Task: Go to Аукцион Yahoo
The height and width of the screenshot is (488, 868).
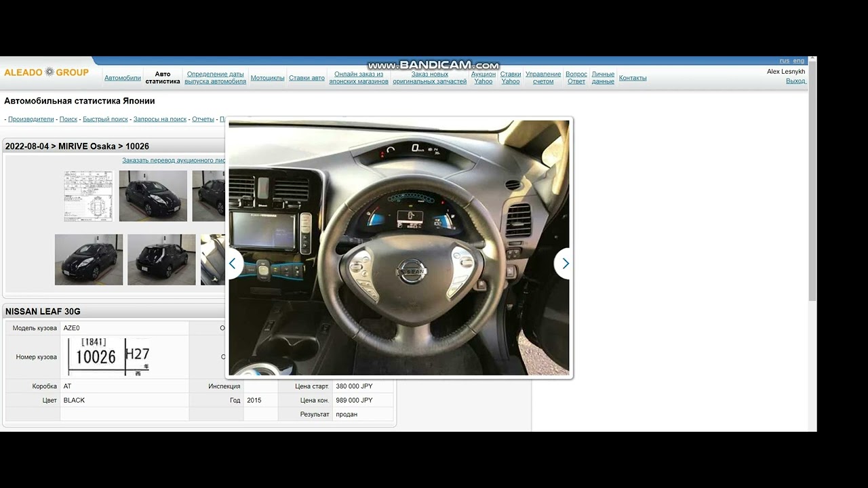Action: [484, 78]
